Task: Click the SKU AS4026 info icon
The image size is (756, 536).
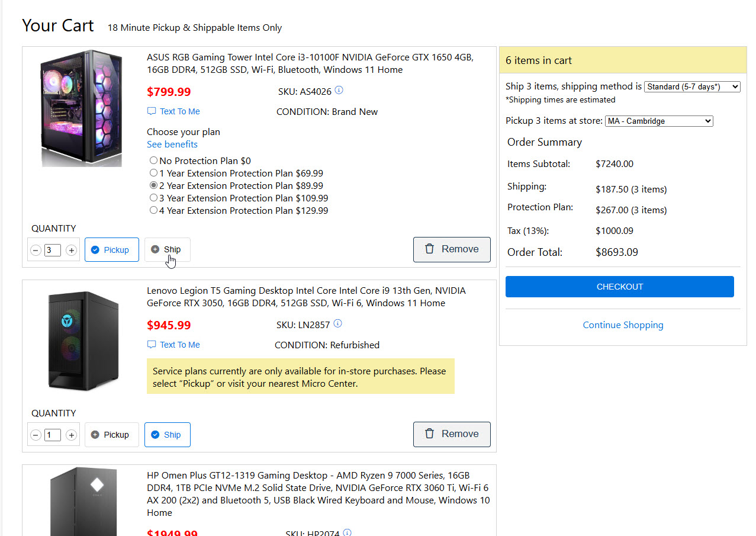Action: pyautogui.click(x=339, y=91)
